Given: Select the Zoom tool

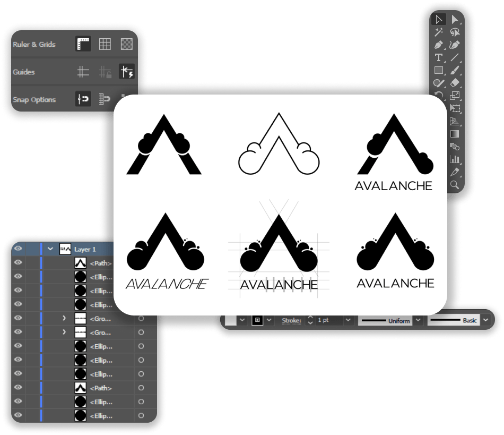Looking at the screenshot, I should (x=455, y=184).
